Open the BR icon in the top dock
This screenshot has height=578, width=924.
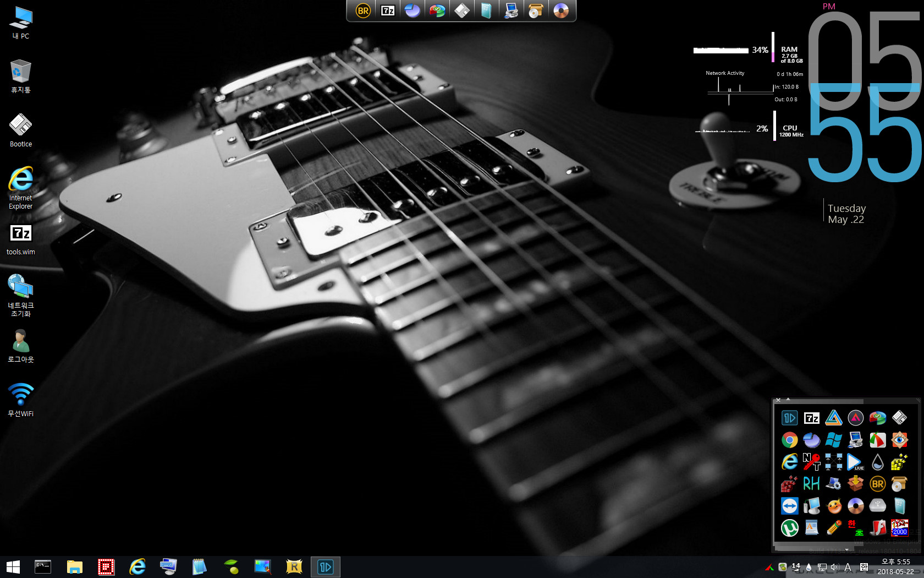pos(363,10)
